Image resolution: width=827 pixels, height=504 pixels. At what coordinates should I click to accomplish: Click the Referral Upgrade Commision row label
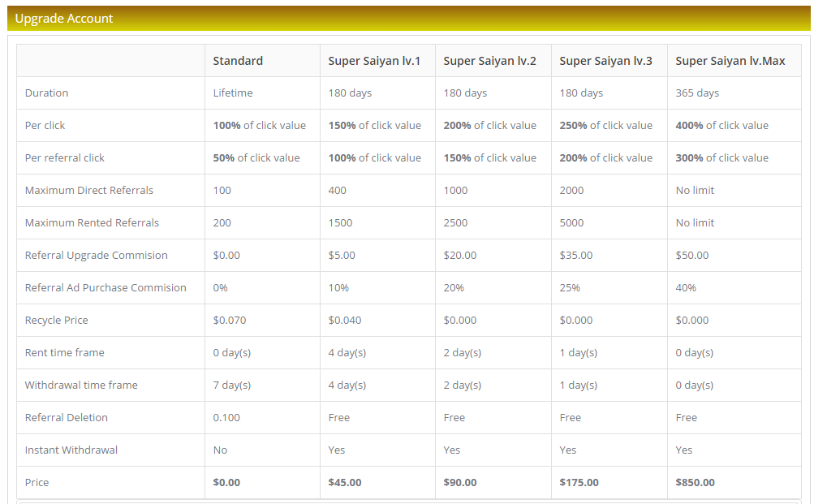pos(97,256)
